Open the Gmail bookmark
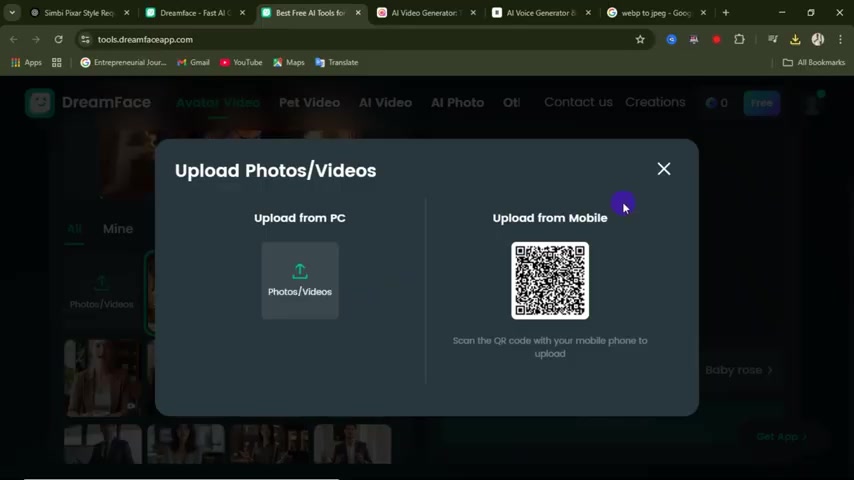The height and width of the screenshot is (480, 854). click(193, 63)
